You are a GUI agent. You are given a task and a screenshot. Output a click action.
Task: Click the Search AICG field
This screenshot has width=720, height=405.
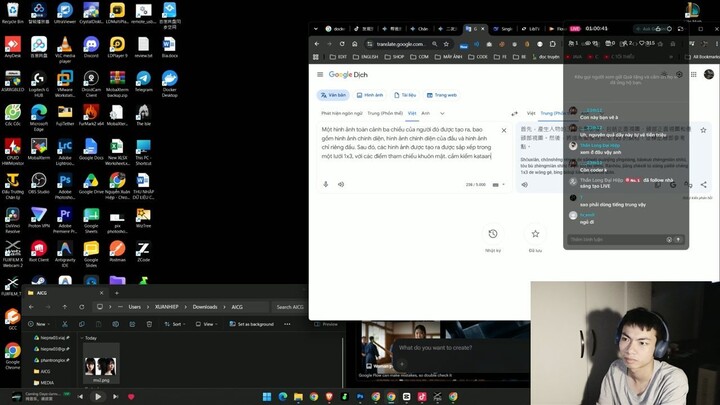289,307
